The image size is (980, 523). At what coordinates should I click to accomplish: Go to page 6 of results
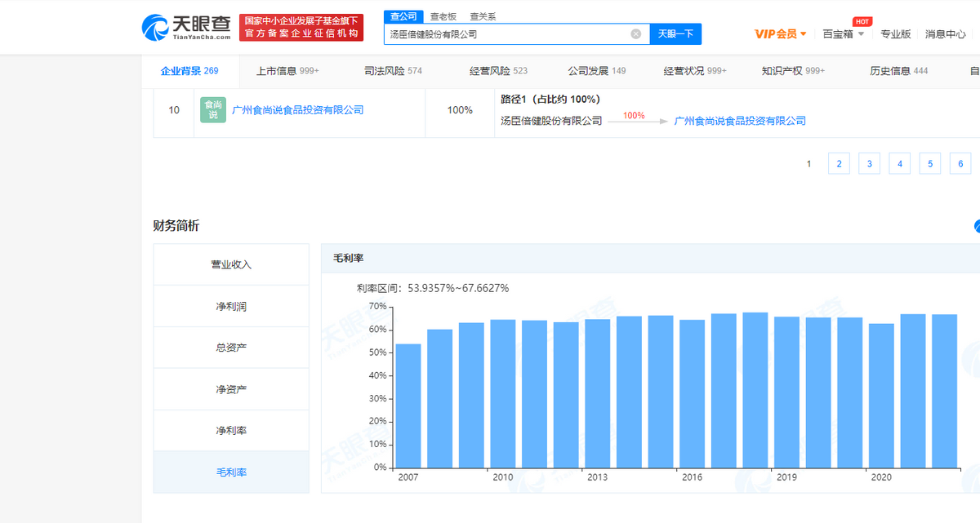[960, 163]
